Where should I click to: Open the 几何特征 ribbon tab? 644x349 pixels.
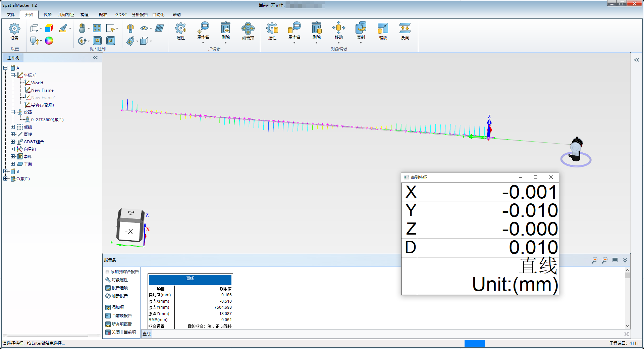[x=66, y=15]
